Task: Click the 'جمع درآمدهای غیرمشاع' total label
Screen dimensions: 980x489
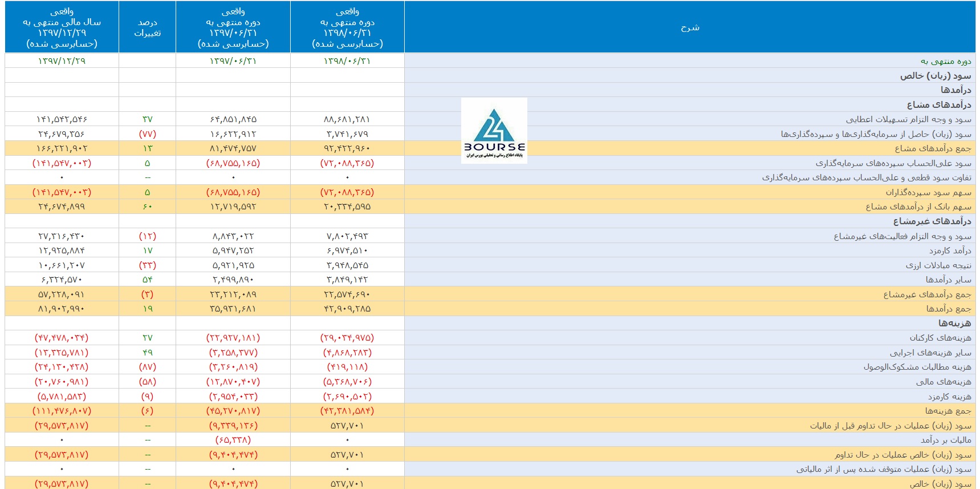Action: (927, 294)
